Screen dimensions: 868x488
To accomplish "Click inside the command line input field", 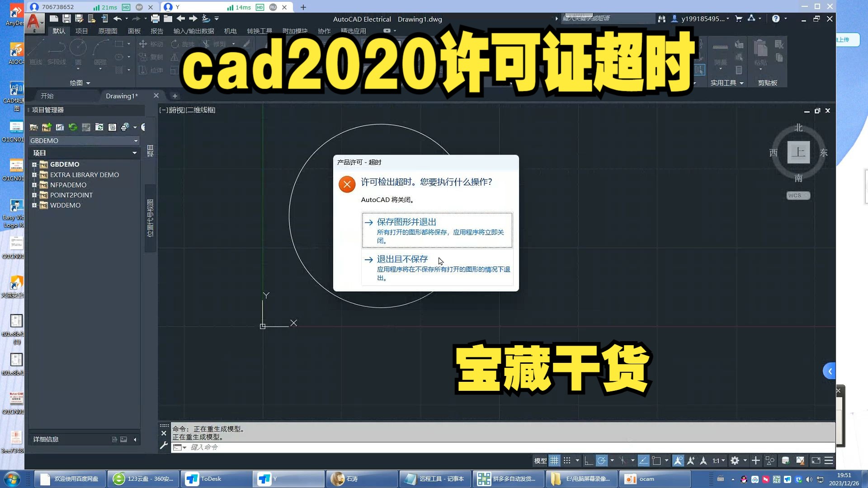I will pos(226,447).
